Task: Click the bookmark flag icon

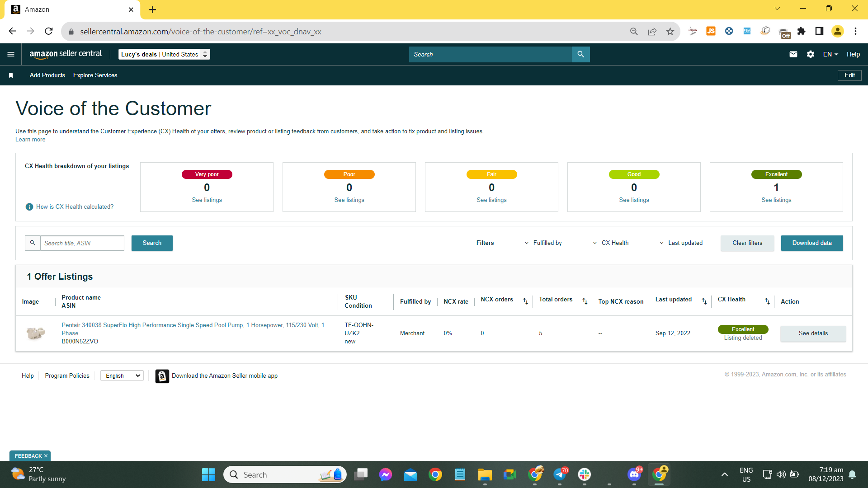Action: click(x=11, y=75)
